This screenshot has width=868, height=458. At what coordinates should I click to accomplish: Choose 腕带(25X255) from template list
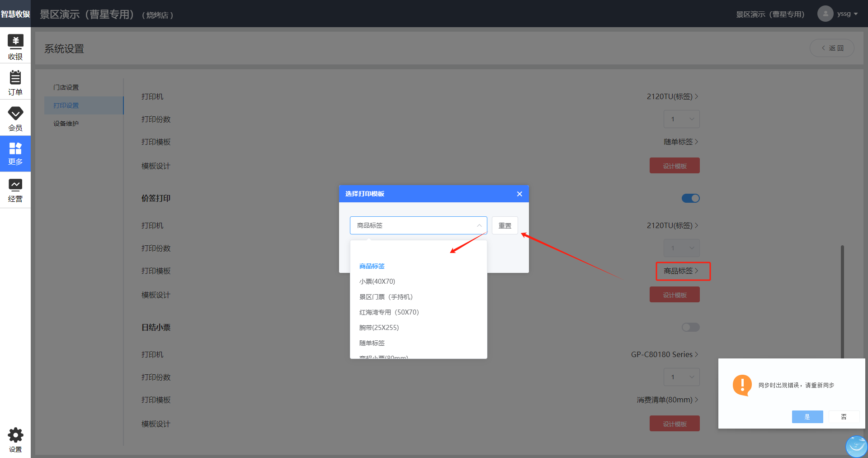379,328
